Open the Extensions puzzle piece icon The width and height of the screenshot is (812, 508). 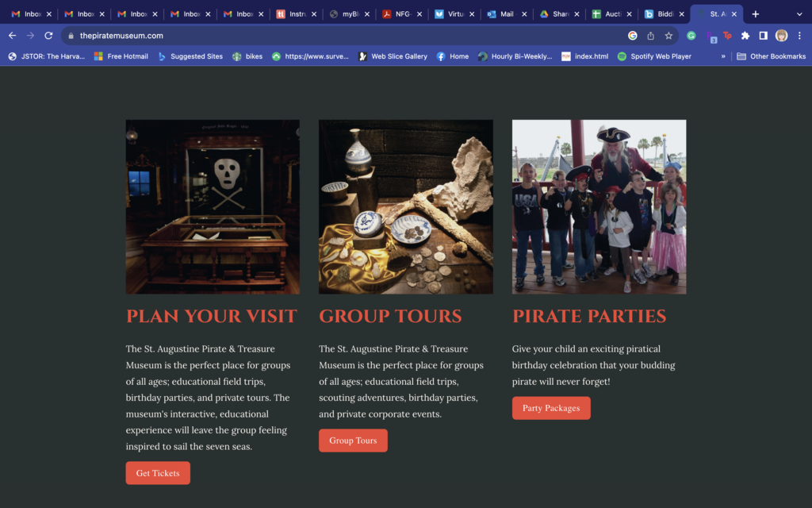pos(745,36)
